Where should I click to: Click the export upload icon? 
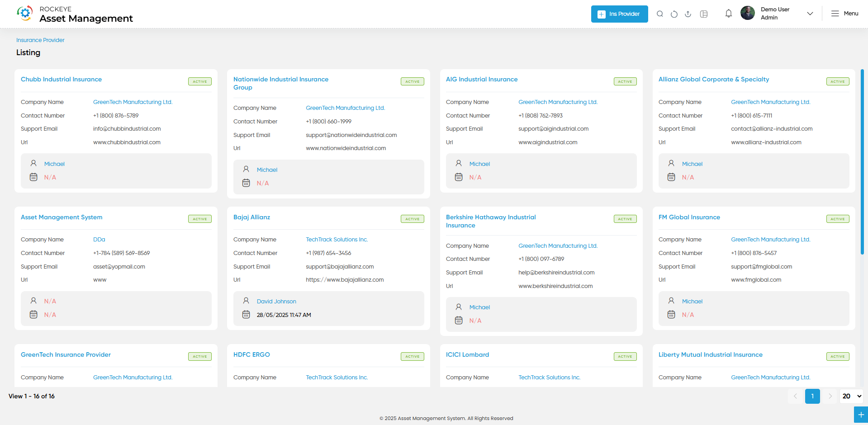[688, 14]
